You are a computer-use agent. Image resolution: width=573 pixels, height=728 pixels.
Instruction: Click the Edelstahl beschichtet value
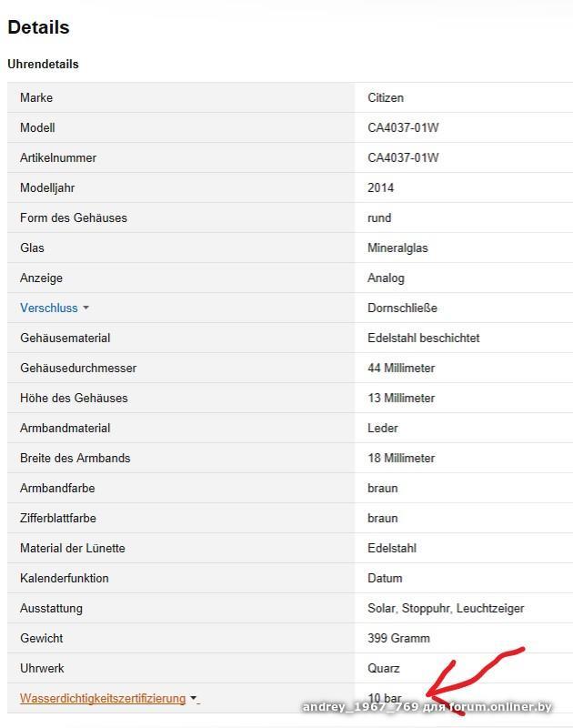coord(423,339)
